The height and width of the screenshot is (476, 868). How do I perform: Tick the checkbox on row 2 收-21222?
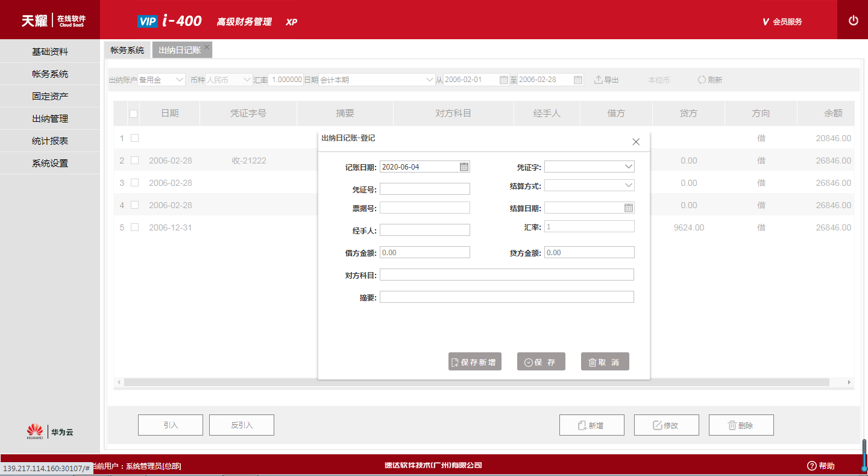tap(135, 160)
